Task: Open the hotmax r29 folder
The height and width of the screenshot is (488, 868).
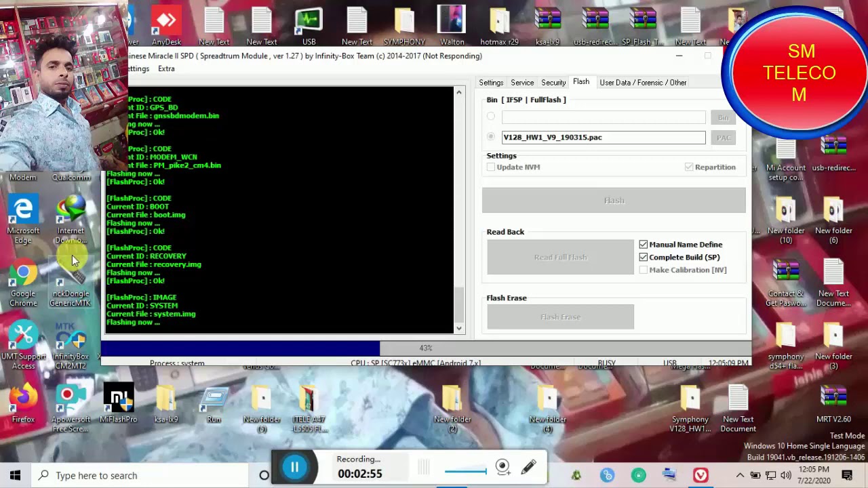Action: (499, 26)
